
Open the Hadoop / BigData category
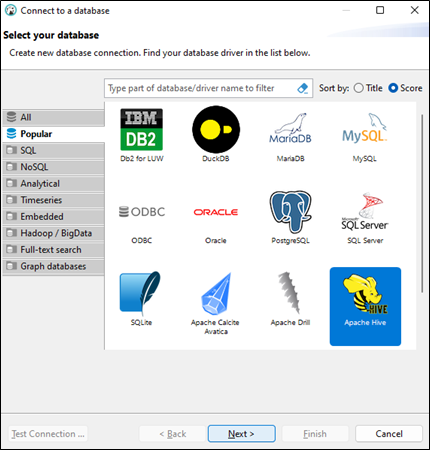click(x=53, y=233)
